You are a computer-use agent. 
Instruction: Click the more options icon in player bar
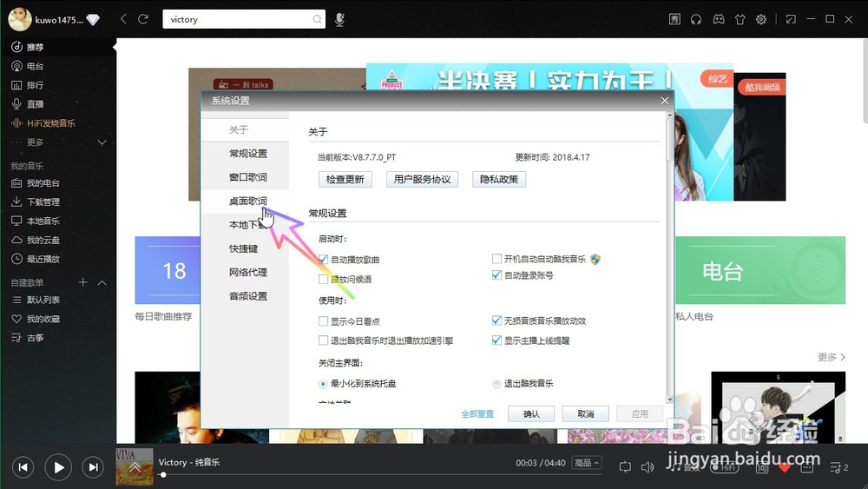pos(807,467)
